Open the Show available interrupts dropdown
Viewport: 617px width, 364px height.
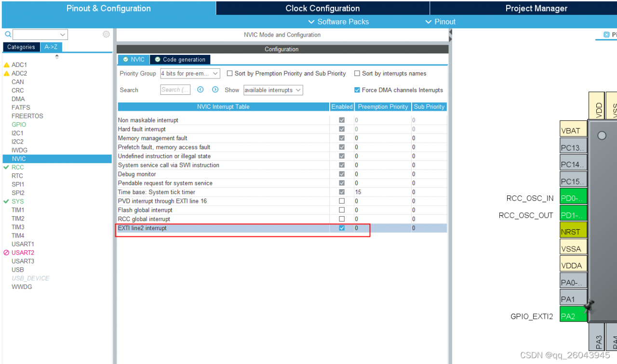click(x=273, y=90)
